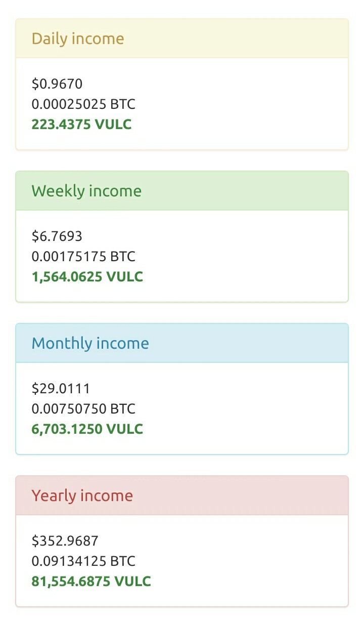Click the 1,564.0625 VULC weekly amount
Screen dimensions: 364x620
87,277
